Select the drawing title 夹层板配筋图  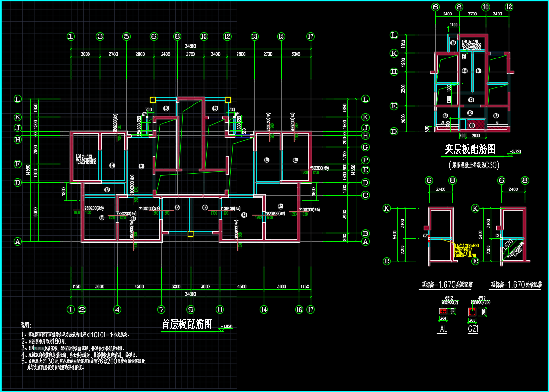[x=470, y=149]
